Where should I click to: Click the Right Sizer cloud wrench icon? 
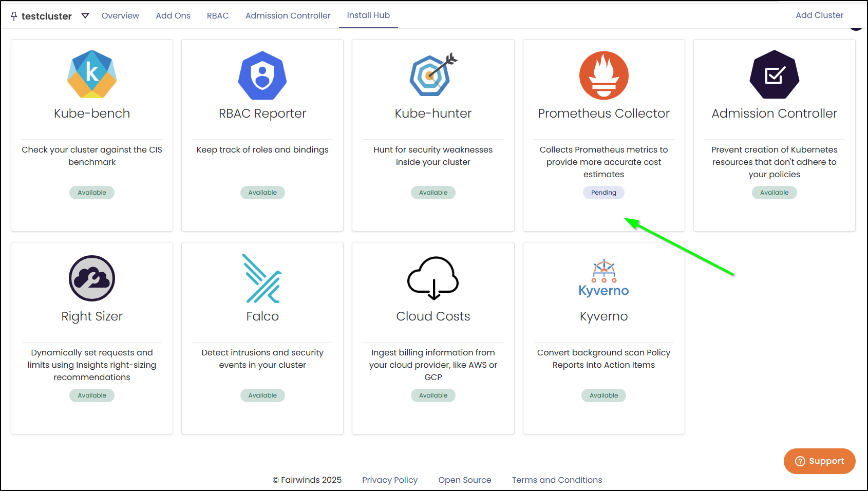(92, 278)
